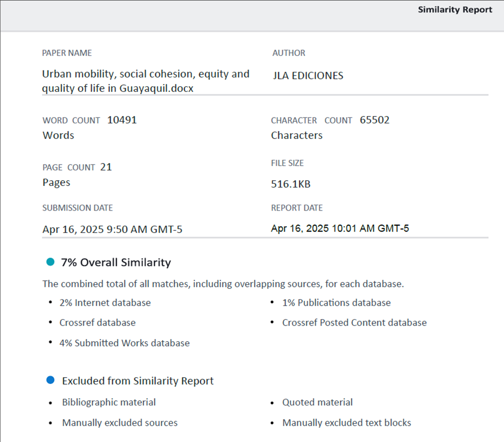Click the paper name ending in Guayaquil.docx
The height and width of the screenshot is (442, 504).
point(145,81)
